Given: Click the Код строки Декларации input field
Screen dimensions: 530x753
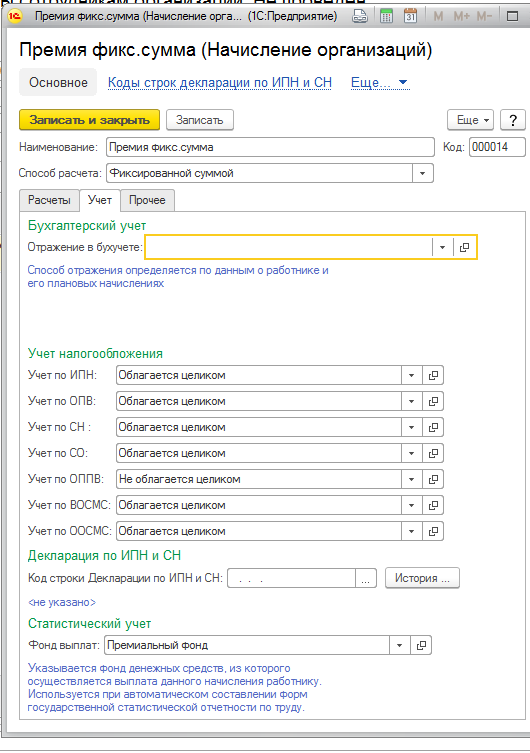Looking at the screenshot, I should click(291, 578).
